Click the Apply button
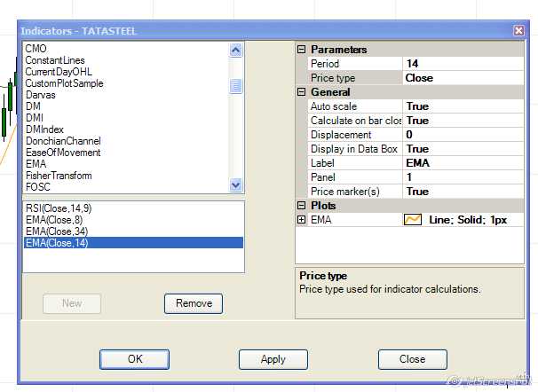 point(273,359)
